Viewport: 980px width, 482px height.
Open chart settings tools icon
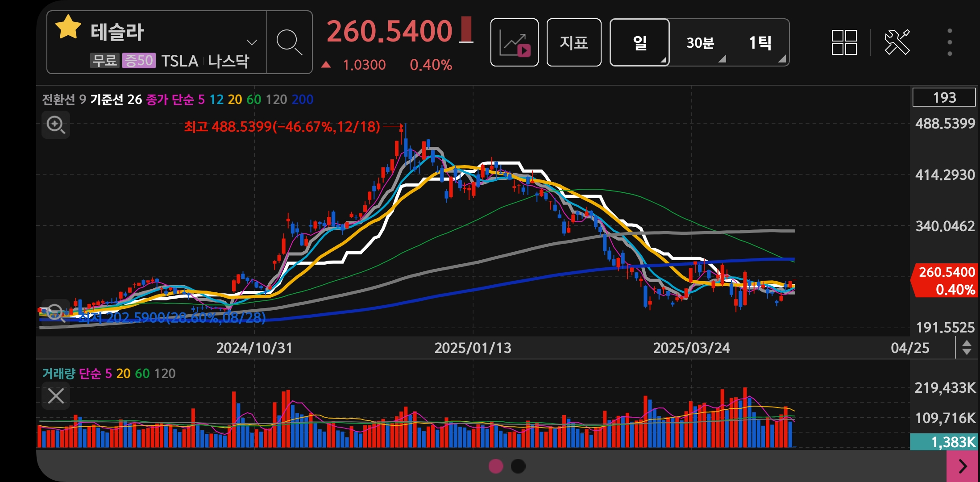[897, 42]
